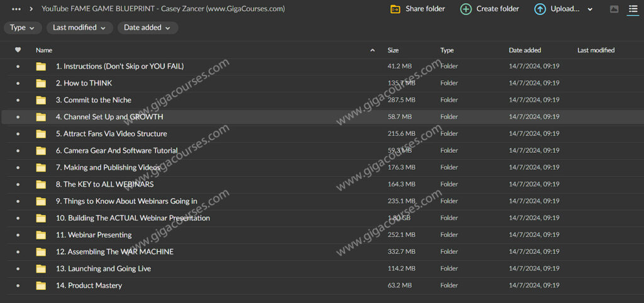
Task: Click the Upload arrow icon
Action: [x=540, y=9]
